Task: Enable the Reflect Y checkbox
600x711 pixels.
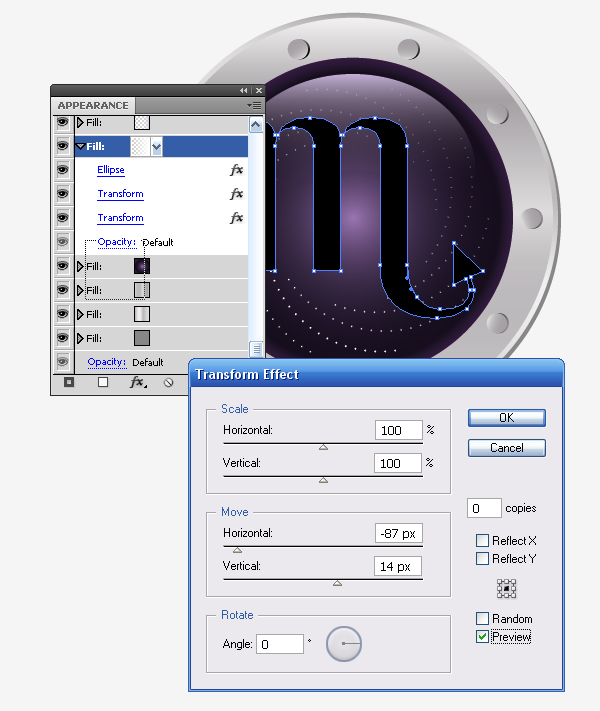Action: click(482, 558)
